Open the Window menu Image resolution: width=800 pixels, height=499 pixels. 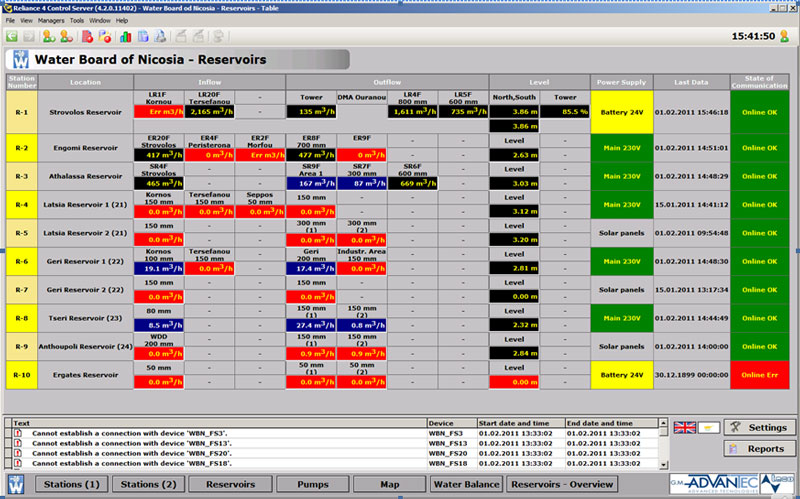click(x=100, y=20)
